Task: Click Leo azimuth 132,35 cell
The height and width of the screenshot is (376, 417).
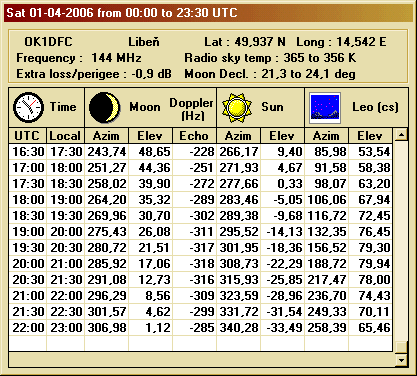Action: (x=327, y=232)
